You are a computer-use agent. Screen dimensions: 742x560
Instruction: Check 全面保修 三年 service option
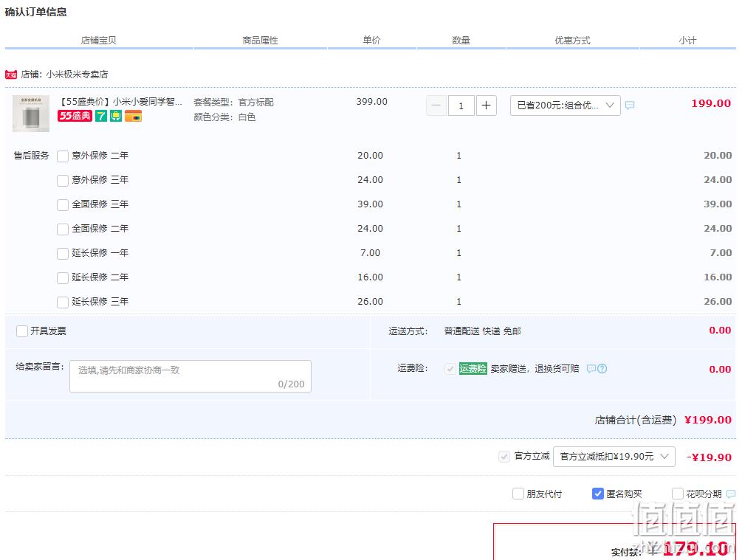click(x=63, y=205)
